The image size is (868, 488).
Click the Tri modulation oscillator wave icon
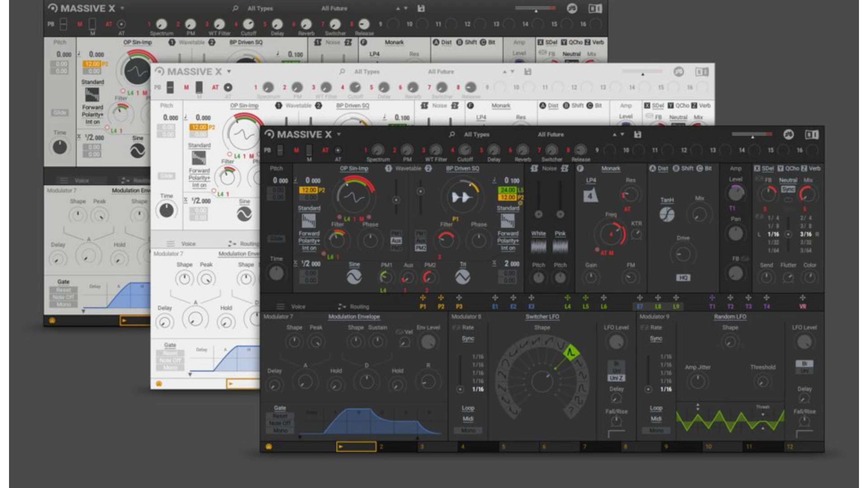[x=462, y=277]
